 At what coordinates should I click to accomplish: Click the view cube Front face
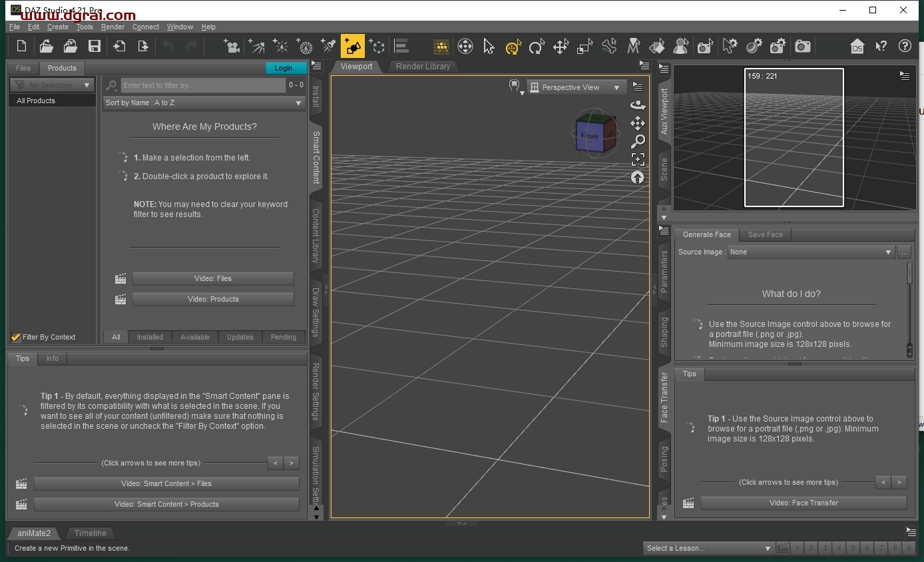point(589,136)
